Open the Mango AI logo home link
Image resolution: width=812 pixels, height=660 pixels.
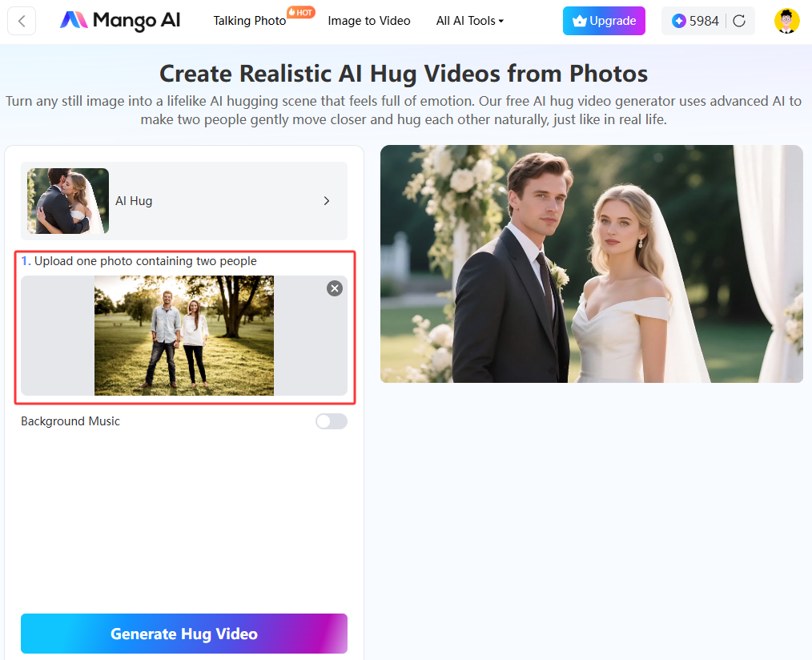click(x=120, y=21)
